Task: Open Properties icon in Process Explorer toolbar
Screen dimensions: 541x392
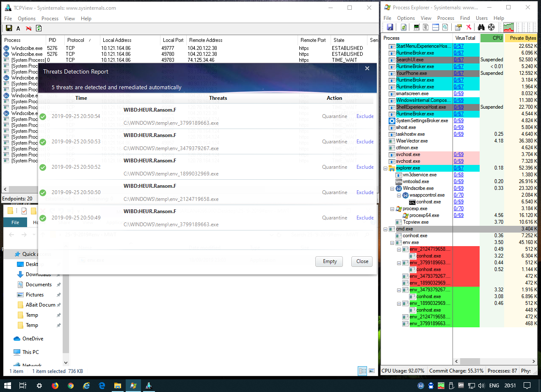Action: click(x=458, y=27)
